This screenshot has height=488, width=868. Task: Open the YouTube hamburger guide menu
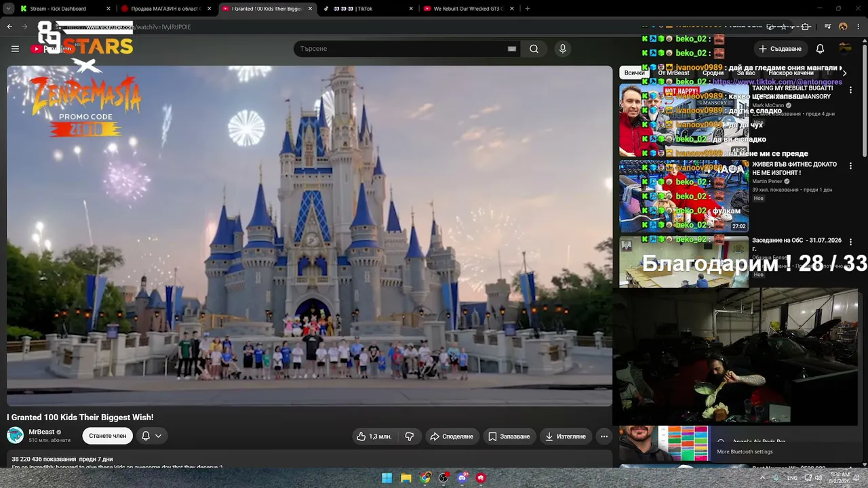15,49
